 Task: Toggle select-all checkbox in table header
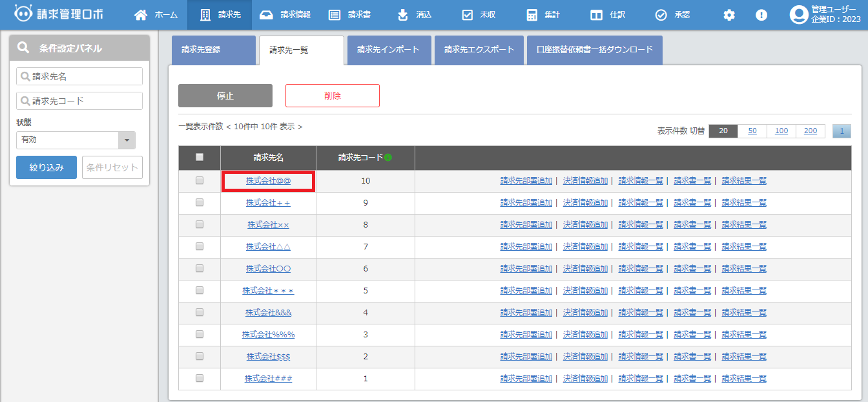[200, 157]
